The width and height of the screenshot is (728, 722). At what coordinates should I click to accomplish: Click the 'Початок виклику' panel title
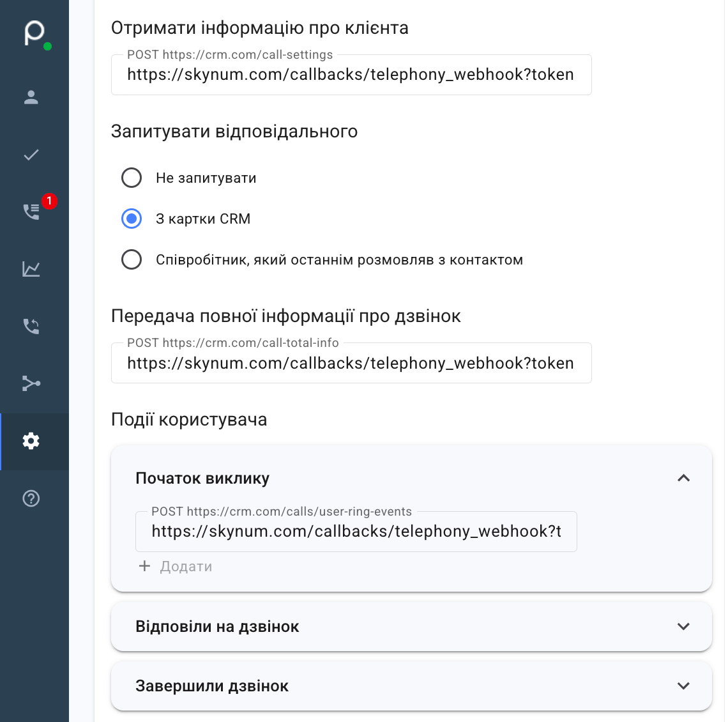(x=202, y=478)
